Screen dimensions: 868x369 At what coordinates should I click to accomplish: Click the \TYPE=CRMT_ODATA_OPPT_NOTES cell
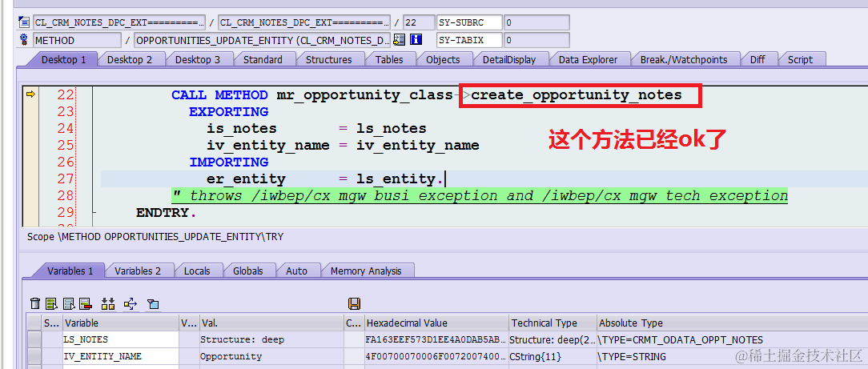[x=731, y=339]
